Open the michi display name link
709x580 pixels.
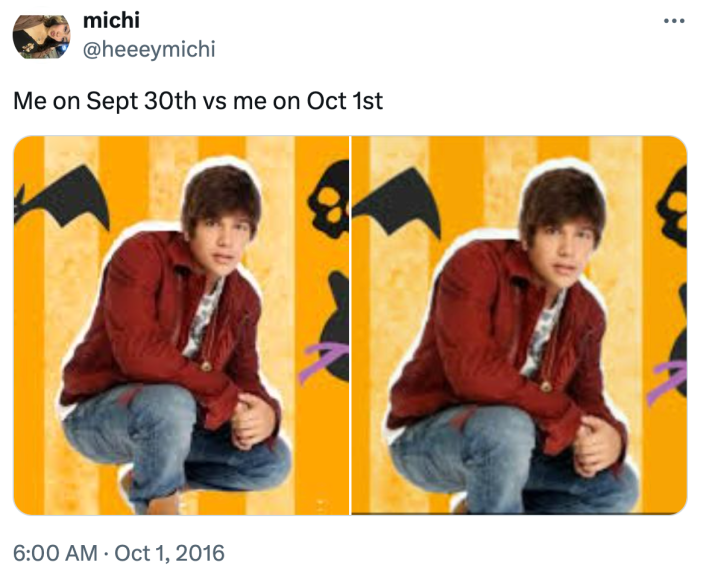pyautogui.click(x=111, y=21)
